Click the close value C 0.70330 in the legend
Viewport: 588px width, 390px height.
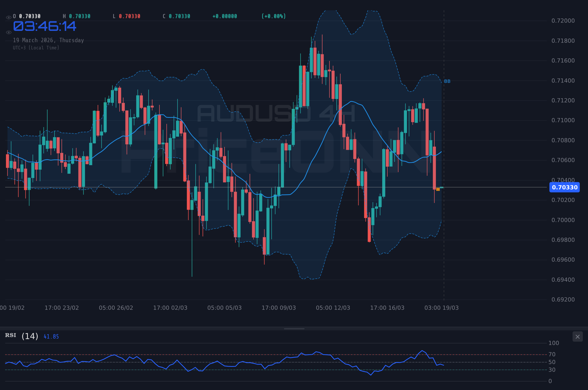pos(176,16)
